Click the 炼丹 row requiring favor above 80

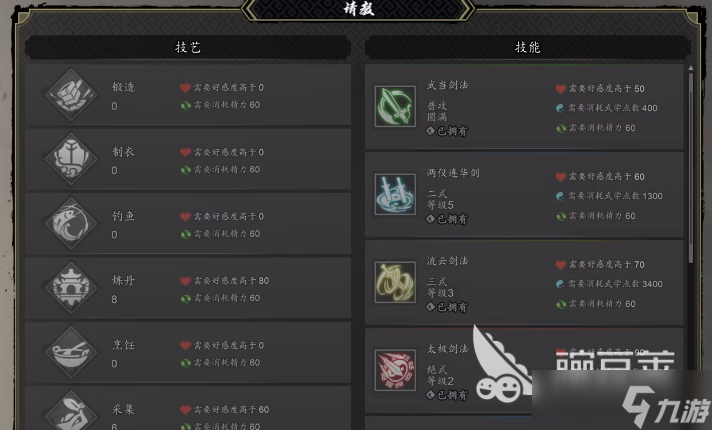pos(188,288)
